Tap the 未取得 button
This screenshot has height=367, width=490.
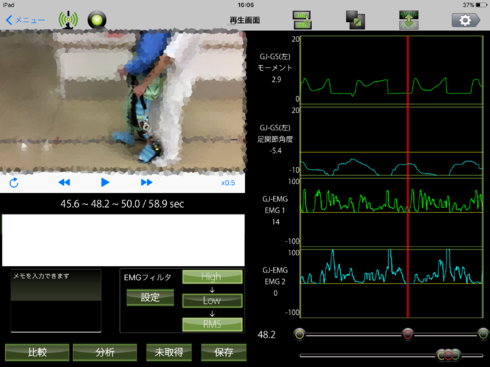click(169, 352)
